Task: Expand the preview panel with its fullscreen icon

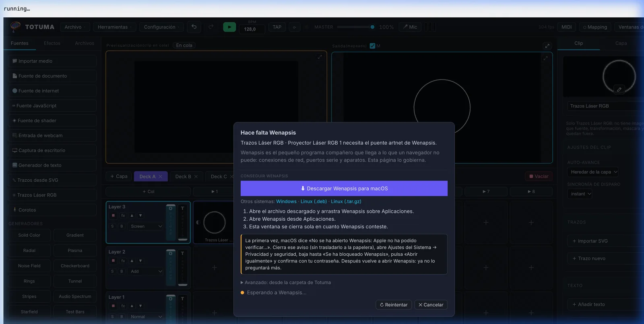Action: [320, 57]
